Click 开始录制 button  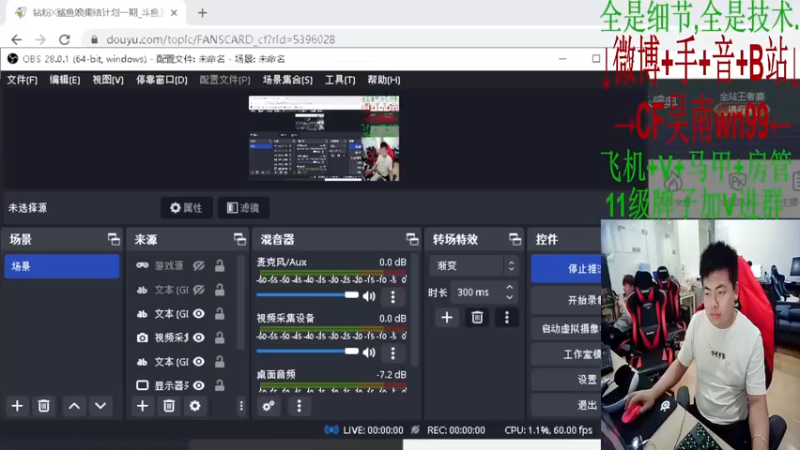[566, 301]
